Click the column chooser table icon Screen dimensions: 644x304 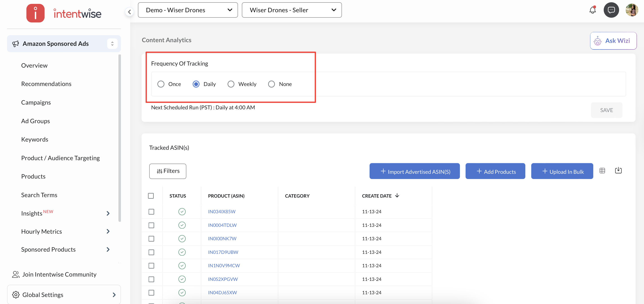coord(602,171)
